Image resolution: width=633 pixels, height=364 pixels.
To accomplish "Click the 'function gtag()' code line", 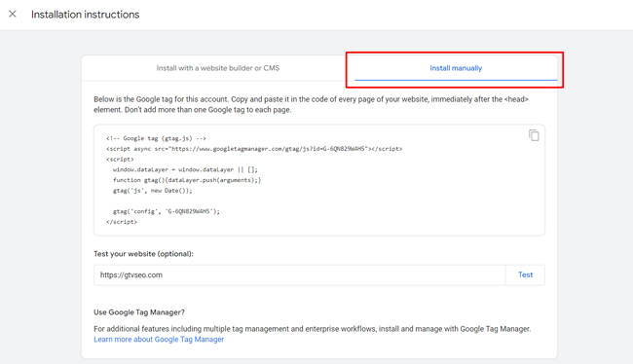I will tap(187, 180).
